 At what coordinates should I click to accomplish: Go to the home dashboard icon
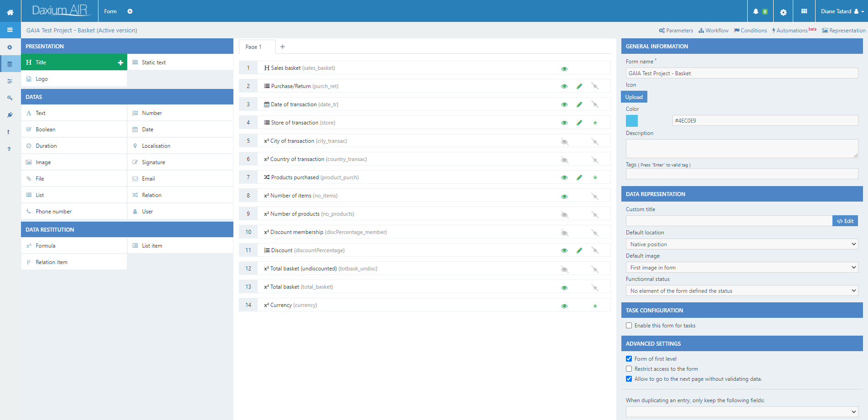tap(10, 12)
